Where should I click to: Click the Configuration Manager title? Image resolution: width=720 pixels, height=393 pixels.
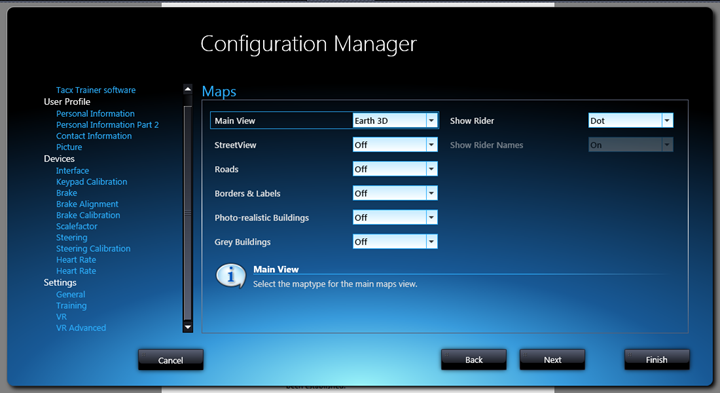309,44
